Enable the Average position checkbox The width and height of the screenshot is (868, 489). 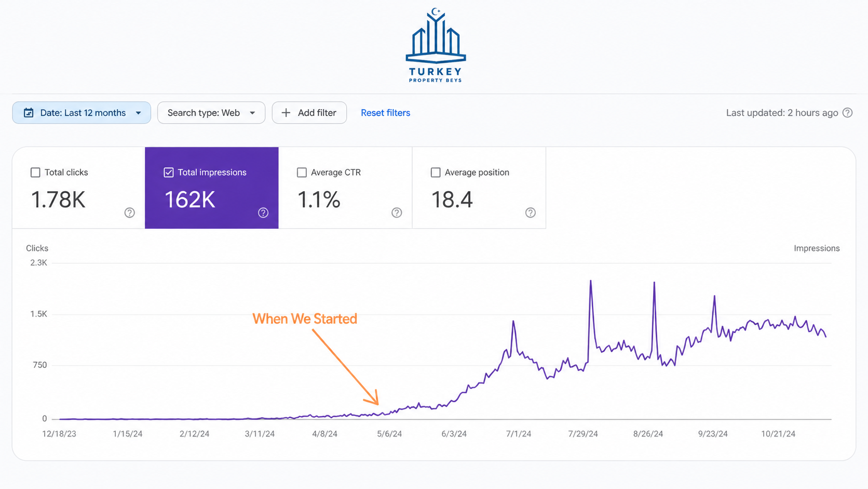(x=436, y=173)
